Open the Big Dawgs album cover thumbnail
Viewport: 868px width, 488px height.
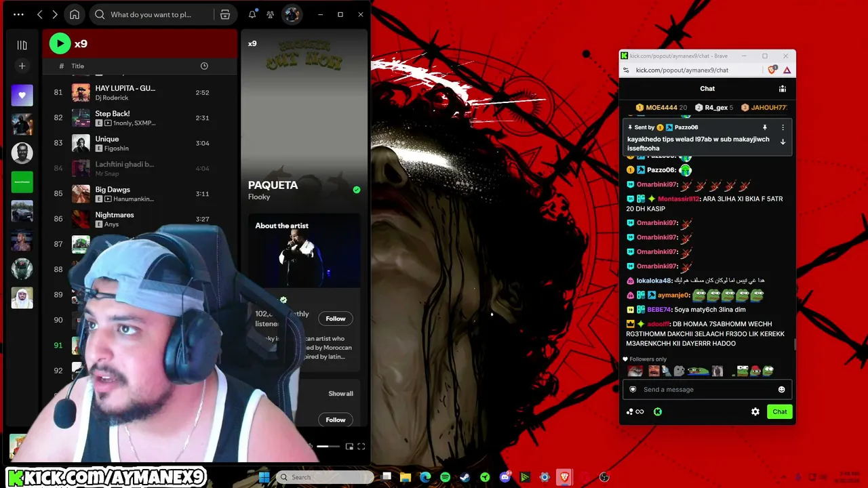point(81,194)
